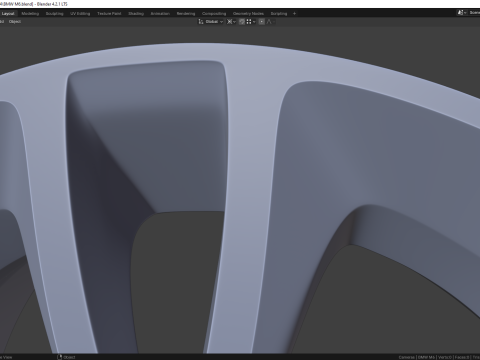Expand proportional falloff dropdown arrow
Screen dimensions: 480x360
[274, 22]
